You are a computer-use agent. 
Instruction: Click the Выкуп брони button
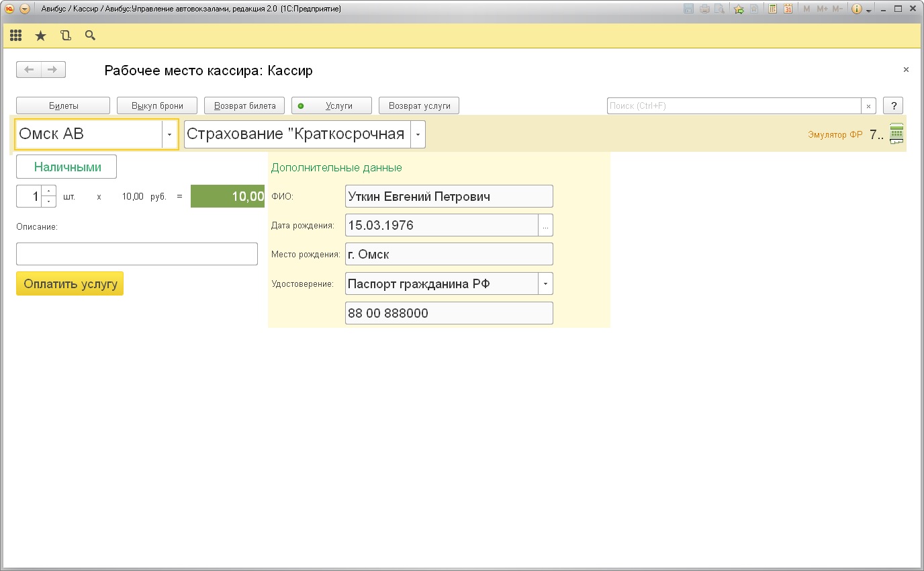click(157, 106)
